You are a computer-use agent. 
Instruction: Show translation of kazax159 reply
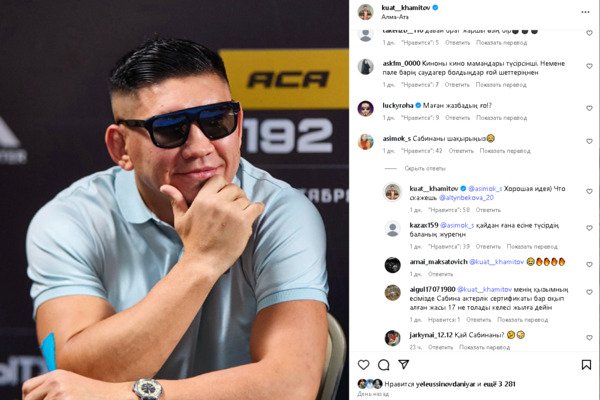coord(532,247)
